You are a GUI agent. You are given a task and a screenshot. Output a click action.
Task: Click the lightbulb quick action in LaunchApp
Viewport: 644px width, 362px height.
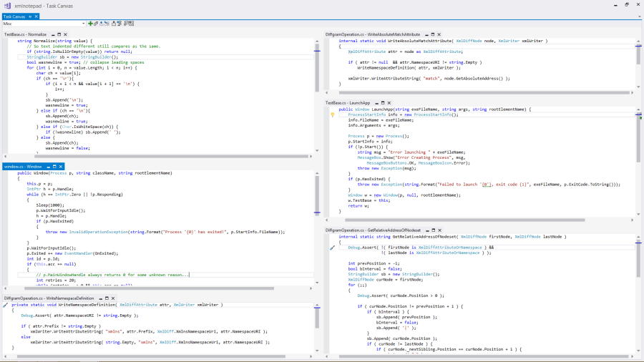point(332,115)
